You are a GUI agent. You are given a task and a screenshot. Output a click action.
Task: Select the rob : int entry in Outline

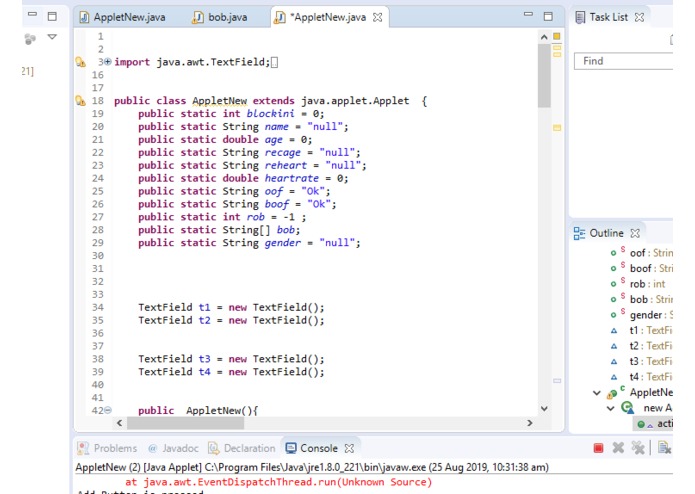[638, 284]
